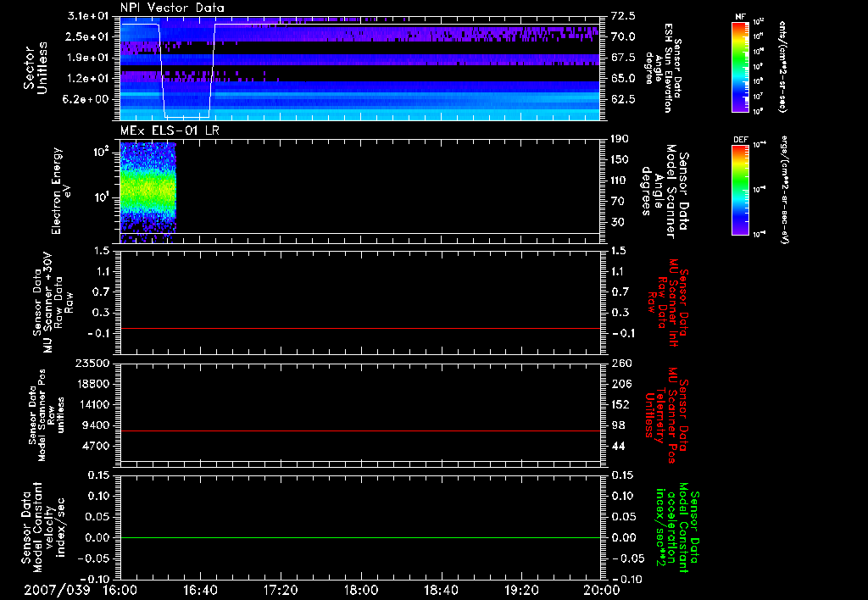Select the DEF color bar
The image size is (868, 600).
tap(740, 190)
